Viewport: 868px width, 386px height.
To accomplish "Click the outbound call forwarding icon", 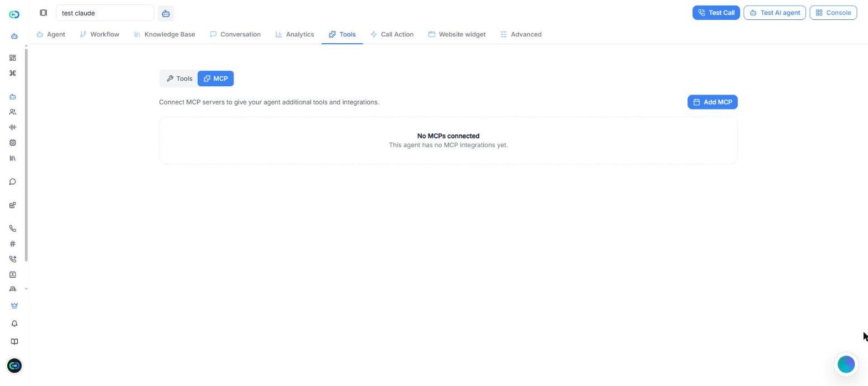I will 13,259.
